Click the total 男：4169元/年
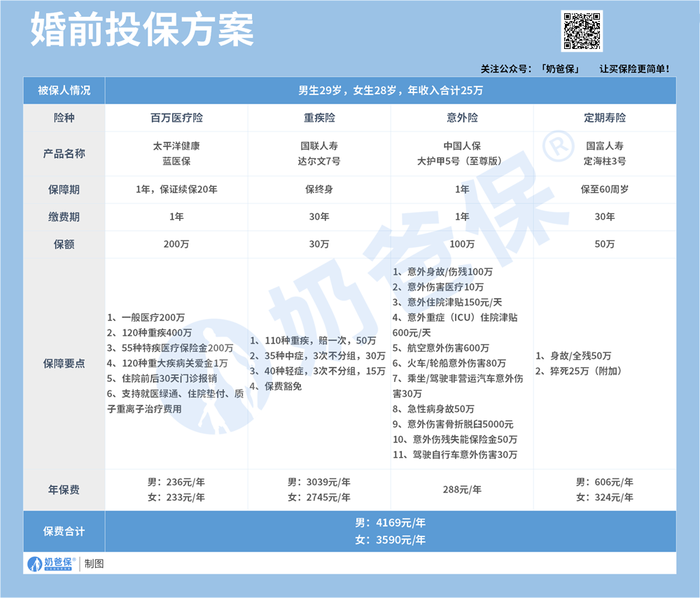Viewport: 700px width, 598px height. 391,522
